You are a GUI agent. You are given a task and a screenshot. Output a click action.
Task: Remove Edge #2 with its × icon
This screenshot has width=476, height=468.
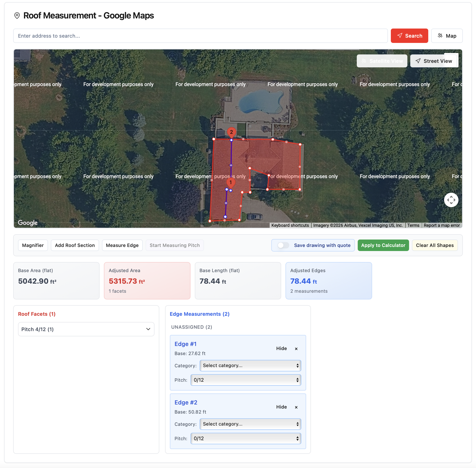(296, 407)
